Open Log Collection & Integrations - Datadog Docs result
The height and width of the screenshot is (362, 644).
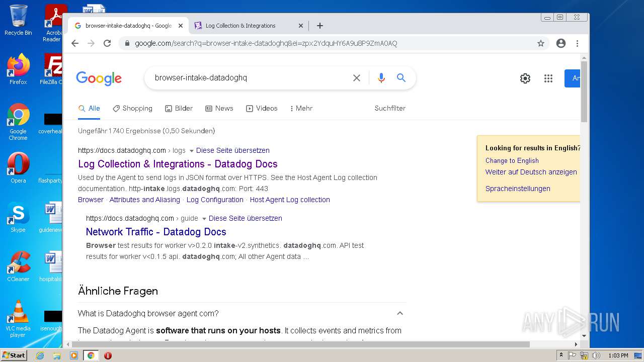(178, 164)
